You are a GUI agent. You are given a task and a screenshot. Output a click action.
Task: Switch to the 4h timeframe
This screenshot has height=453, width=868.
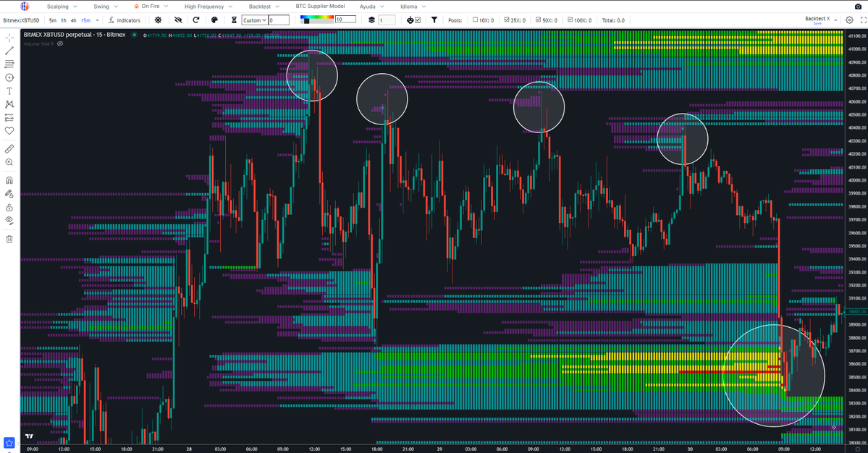pyautogui.click(x=74, y=20)
